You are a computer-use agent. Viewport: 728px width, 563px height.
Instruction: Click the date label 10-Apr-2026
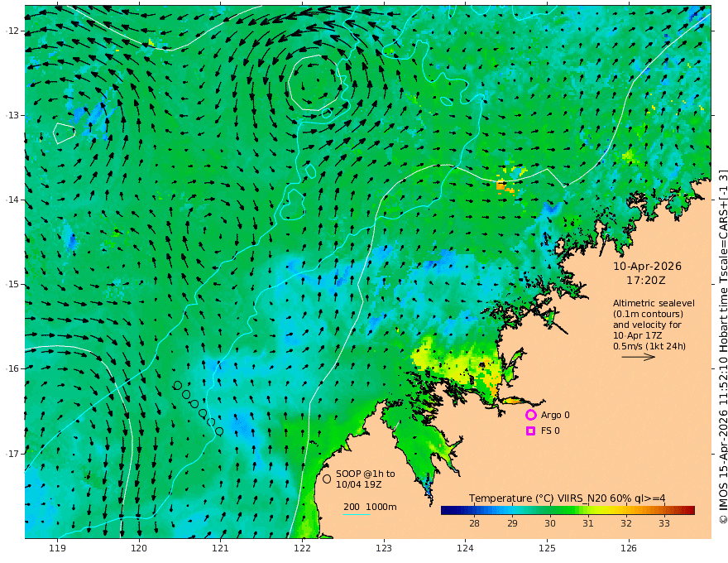[x=647, y=266]
